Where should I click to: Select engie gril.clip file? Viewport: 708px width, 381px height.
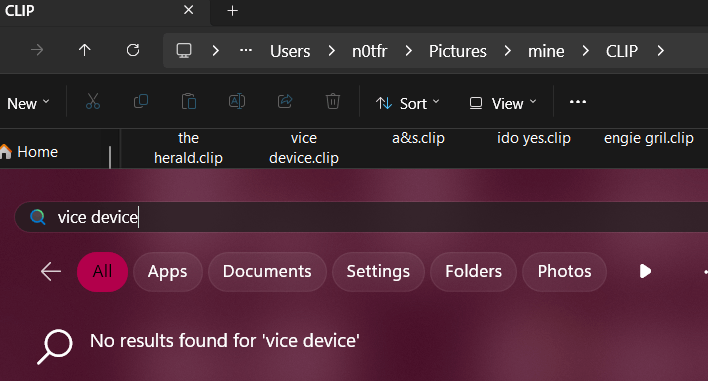pos(649,138)
